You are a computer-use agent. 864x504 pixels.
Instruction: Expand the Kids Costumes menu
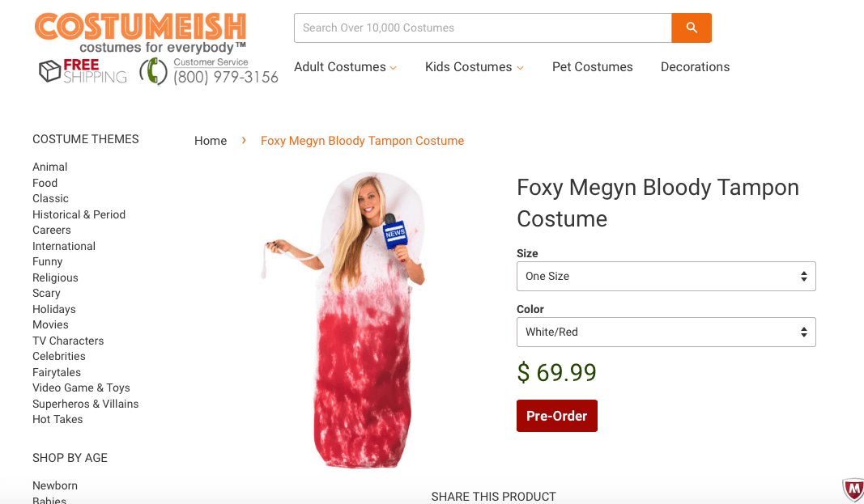(474, 67)
